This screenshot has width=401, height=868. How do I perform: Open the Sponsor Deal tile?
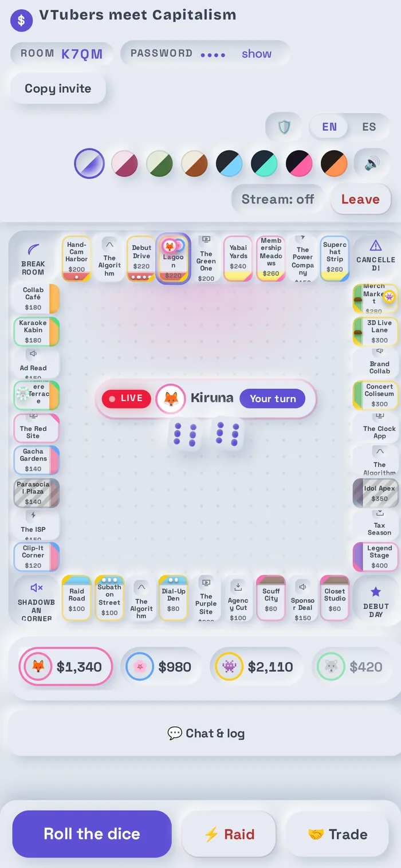[302, 599]
